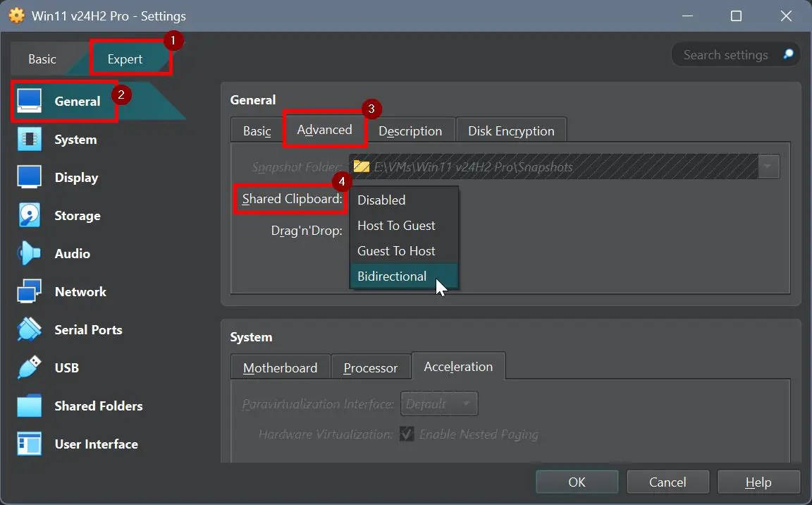Image resolution: width=812 pixels, height=505 pixels.
Task: Choose Host To Guest clipboard option
Action: pos(404,225)
